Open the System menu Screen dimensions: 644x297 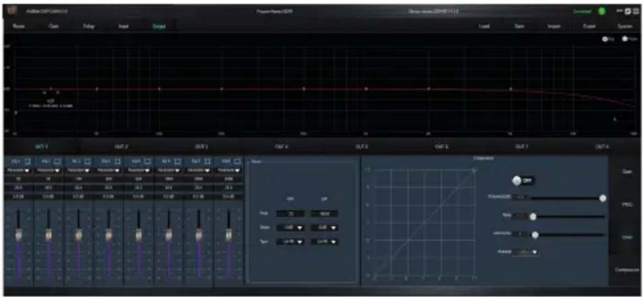[625, 26]
